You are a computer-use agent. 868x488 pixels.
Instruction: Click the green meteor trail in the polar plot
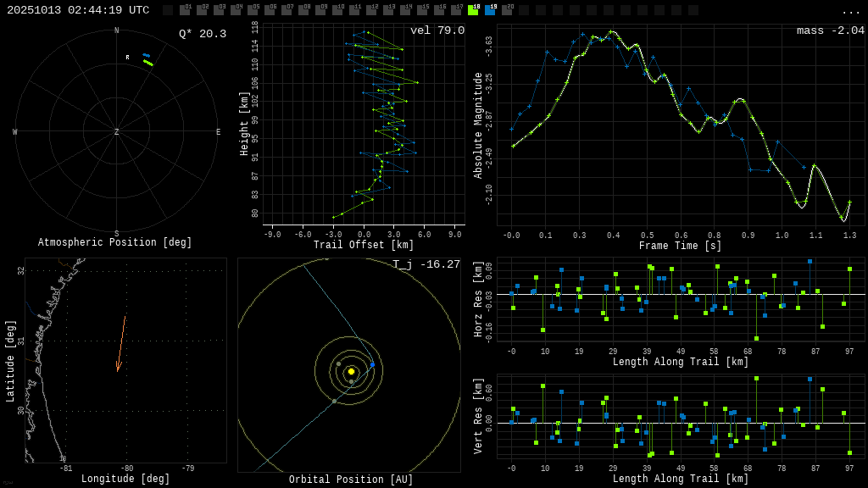(x=148, y=63)
